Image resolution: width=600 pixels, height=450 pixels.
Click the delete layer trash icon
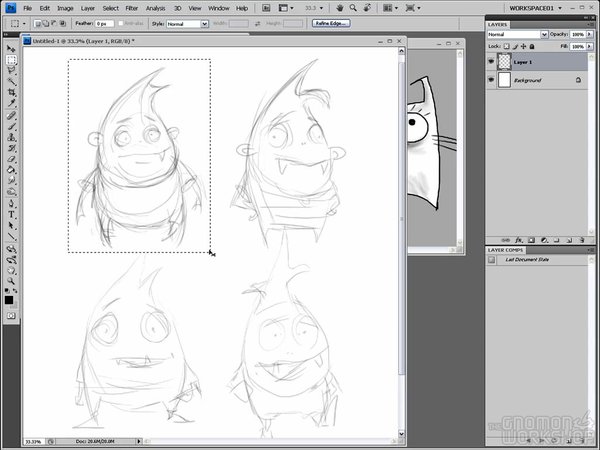click(x=581, y=240)
